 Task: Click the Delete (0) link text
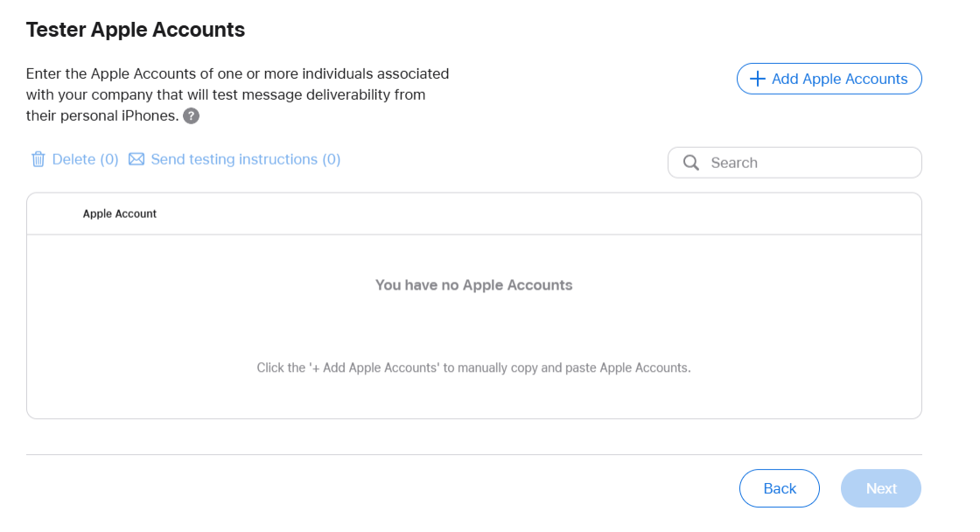point(85,159)
